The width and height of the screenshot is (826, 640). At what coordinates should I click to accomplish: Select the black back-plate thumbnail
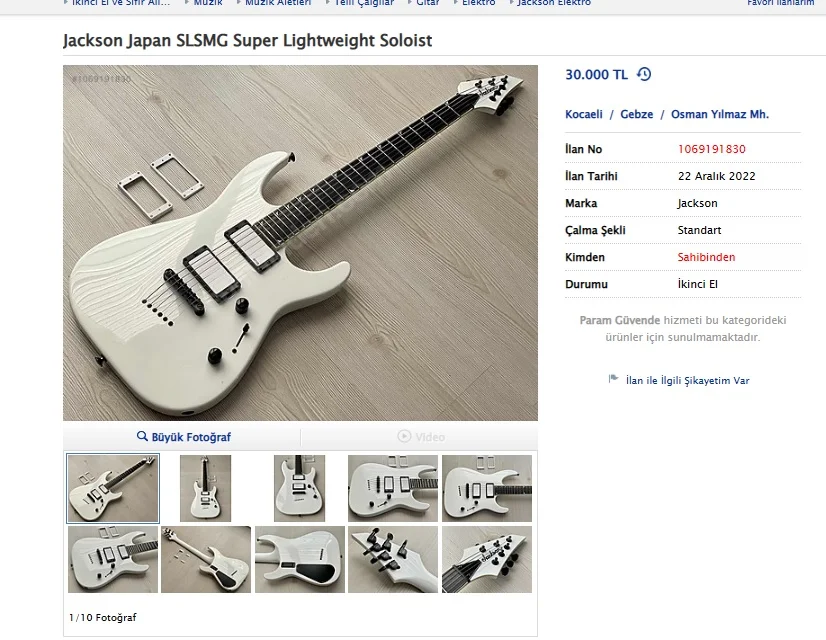click(299, 560)
